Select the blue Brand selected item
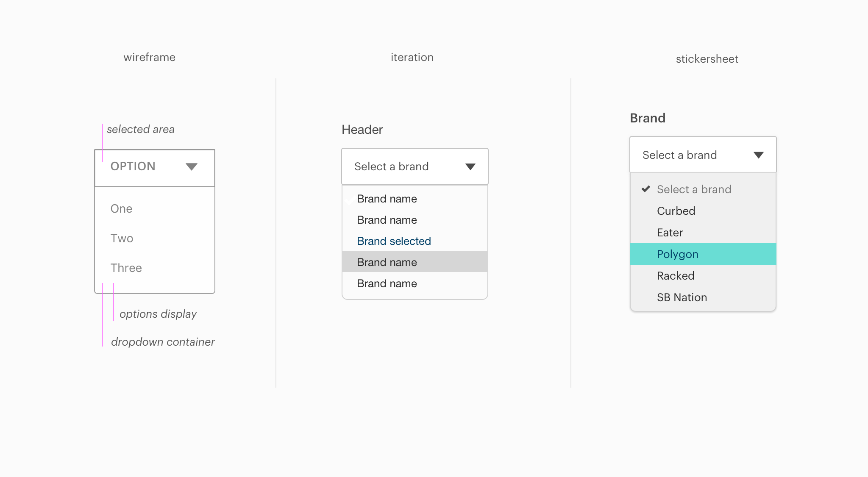Screen dimensions: 868x477 click(x=415, y=241)
